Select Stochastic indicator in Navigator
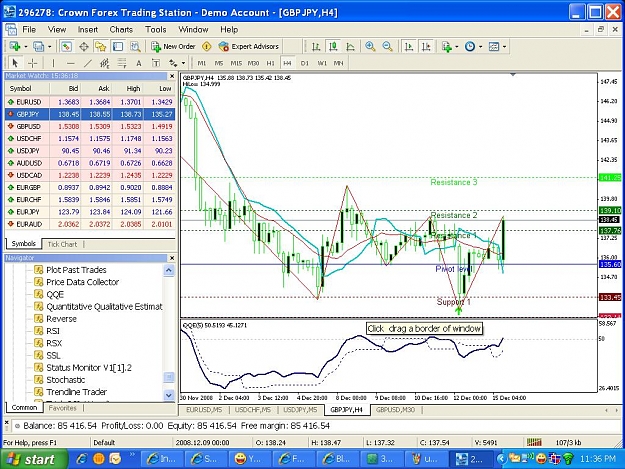The width and height of the screenshot is (625, 469). tap(65, 380)
